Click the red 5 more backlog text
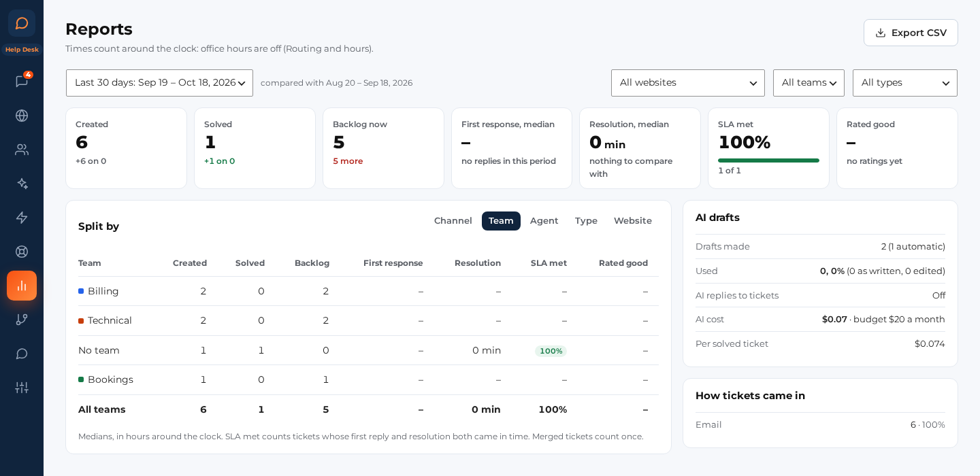Viewport: 980px width, 476px height. [348, 161]
